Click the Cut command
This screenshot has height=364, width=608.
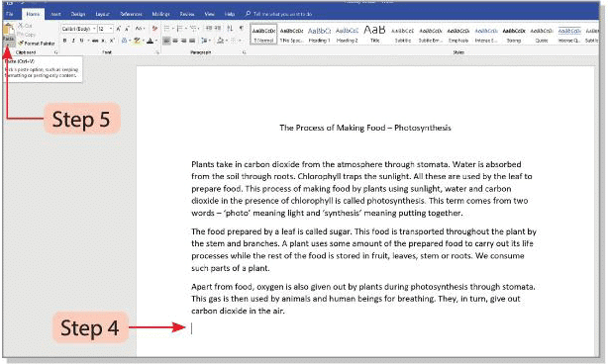tap(25, 26)
